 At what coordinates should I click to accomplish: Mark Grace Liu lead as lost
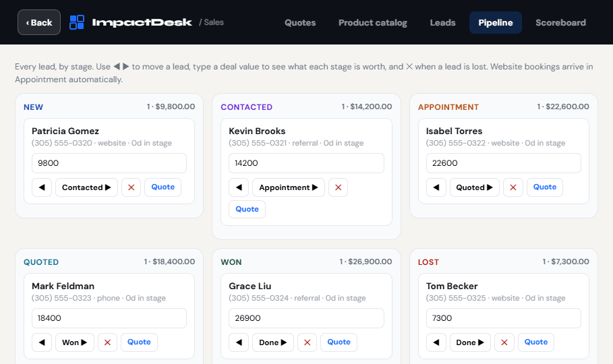(308, 342)
